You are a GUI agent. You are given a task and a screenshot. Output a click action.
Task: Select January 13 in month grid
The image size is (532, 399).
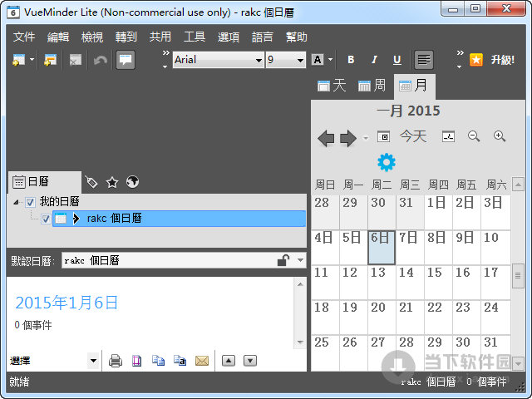[382, 283]
